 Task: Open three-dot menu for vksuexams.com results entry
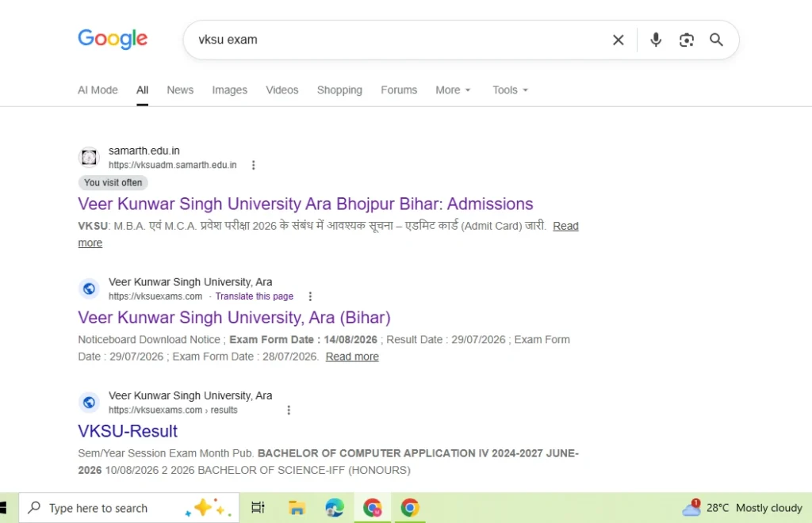(x=289, y=410)
